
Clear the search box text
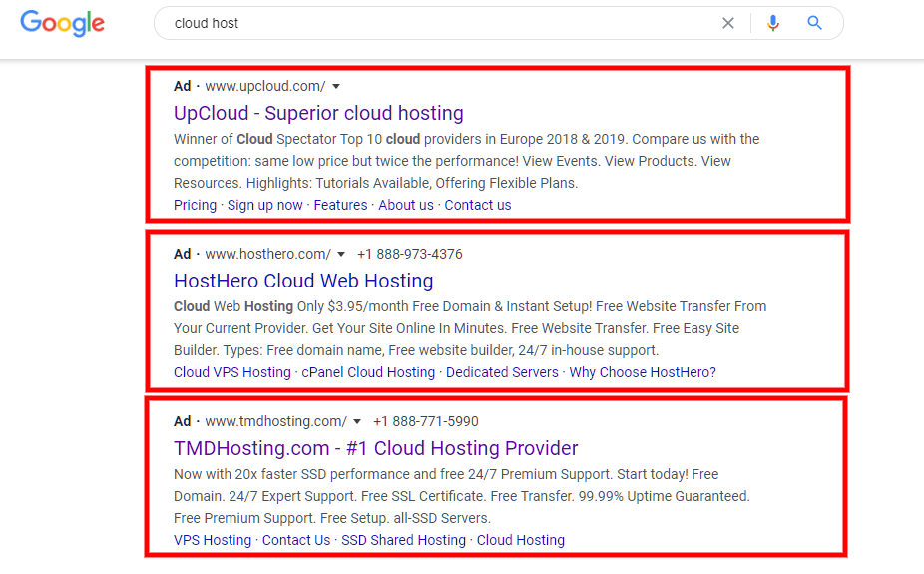tap(728, 23)
